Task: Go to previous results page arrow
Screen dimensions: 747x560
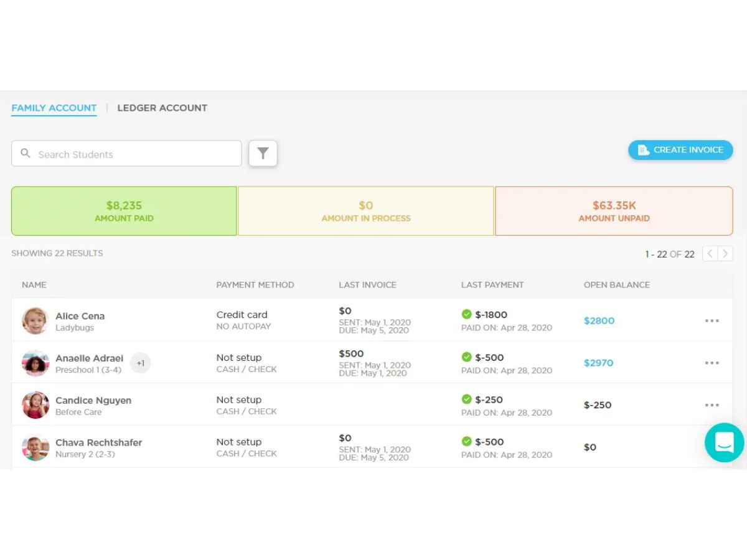Action: point(710,253)
